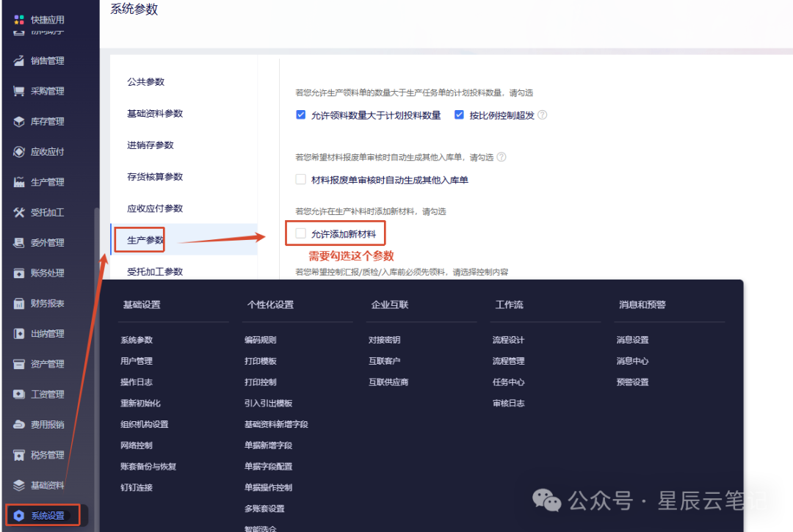This screenshot has width=793, height=532.
Task: Select 流程设计 under 工作流
Action: coord(508,340)
